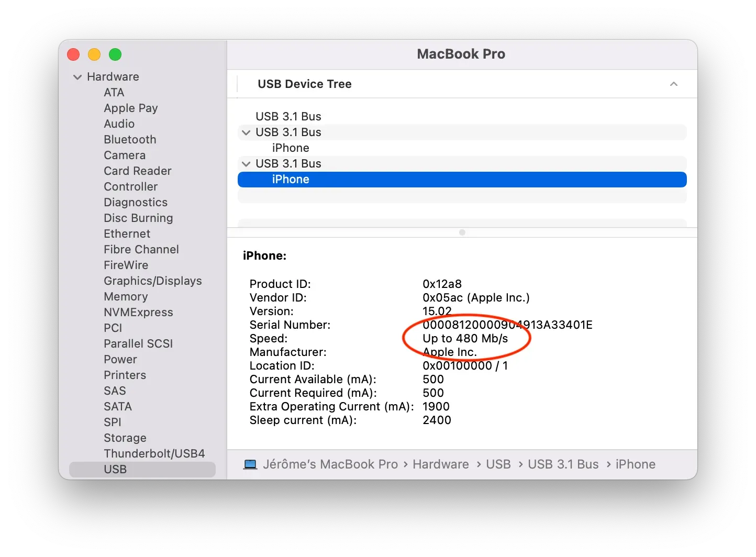Image resolution: width=756 pixels, height=557 pixels.
Task: Select Thunderbolt/USB4 in the sidebar
Action: (x=154, y=453)
